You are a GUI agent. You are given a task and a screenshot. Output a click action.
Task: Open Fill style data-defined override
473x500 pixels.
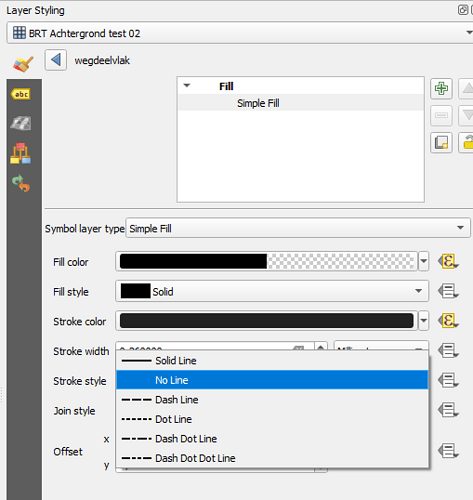pyautogui.click(x=448, y=291)
